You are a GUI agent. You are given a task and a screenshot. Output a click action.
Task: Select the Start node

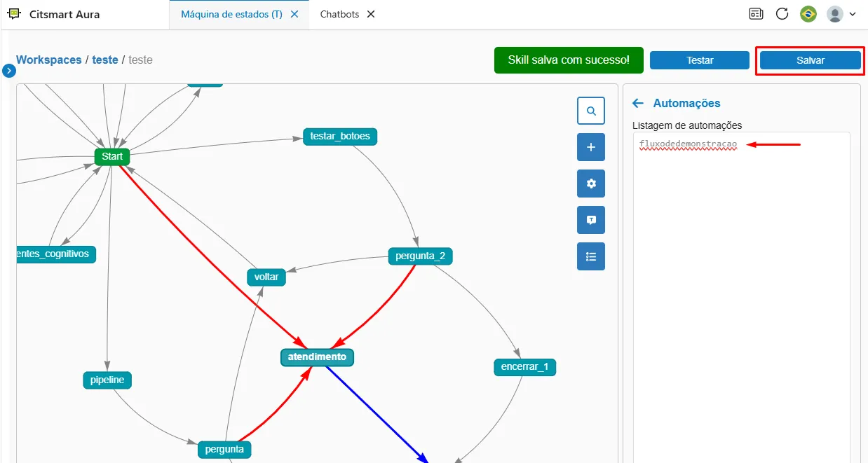[112, 156]
